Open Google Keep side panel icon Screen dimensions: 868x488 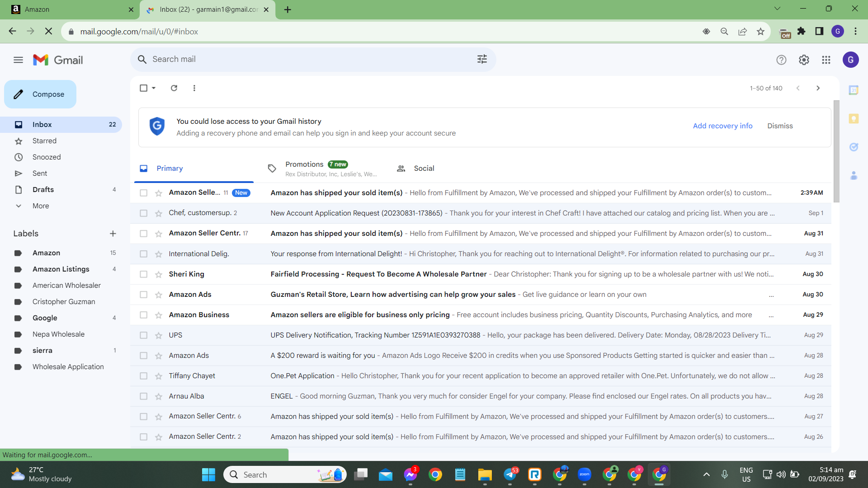tap(854, 119)
